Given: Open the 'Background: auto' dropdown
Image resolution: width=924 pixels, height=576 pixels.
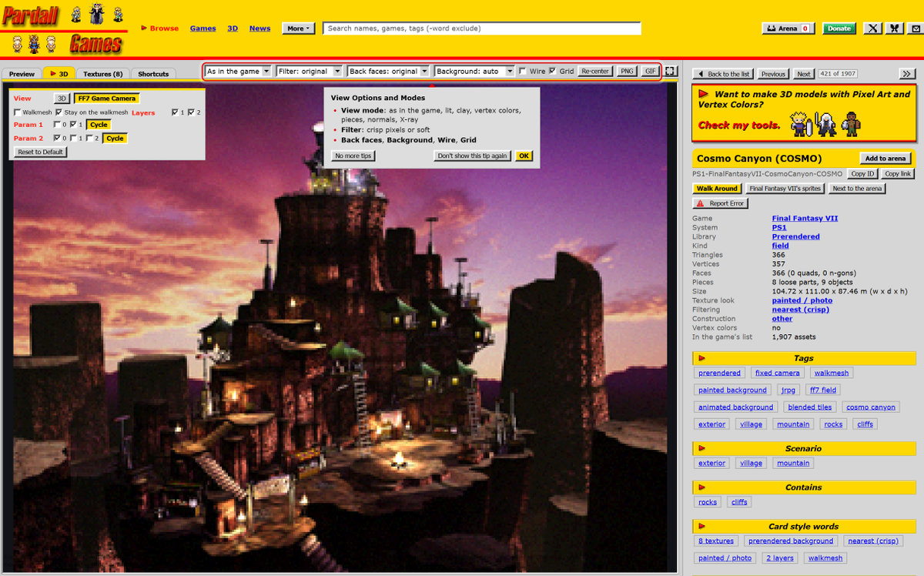Looking at the screenshot, I should tap(474, 71).
